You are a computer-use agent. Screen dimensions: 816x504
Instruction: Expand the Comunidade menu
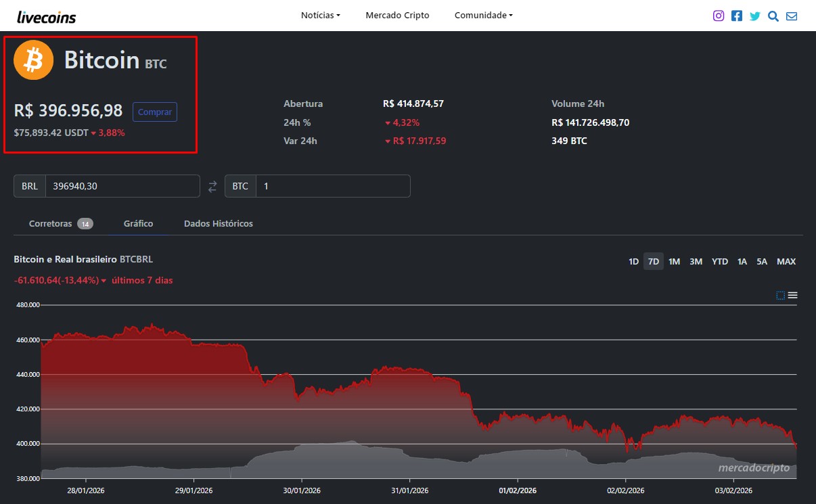[482, 15]
